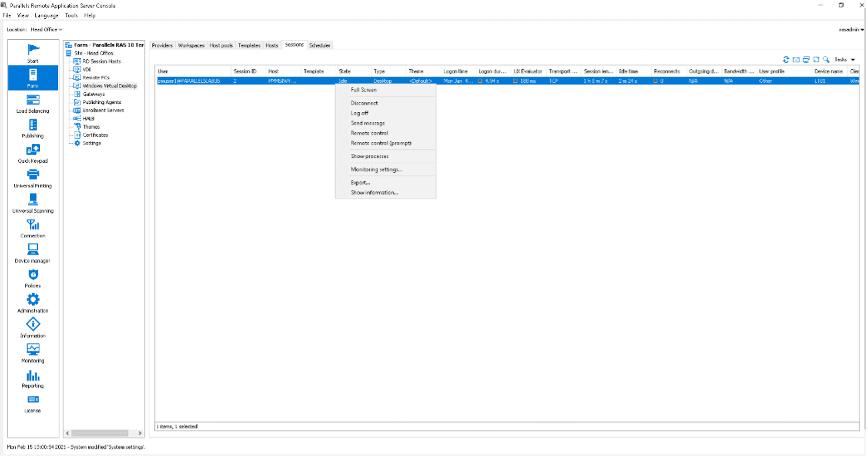The image size is (868, 458).
Task: Switch to the Providers tab
Action: (162, 45)
